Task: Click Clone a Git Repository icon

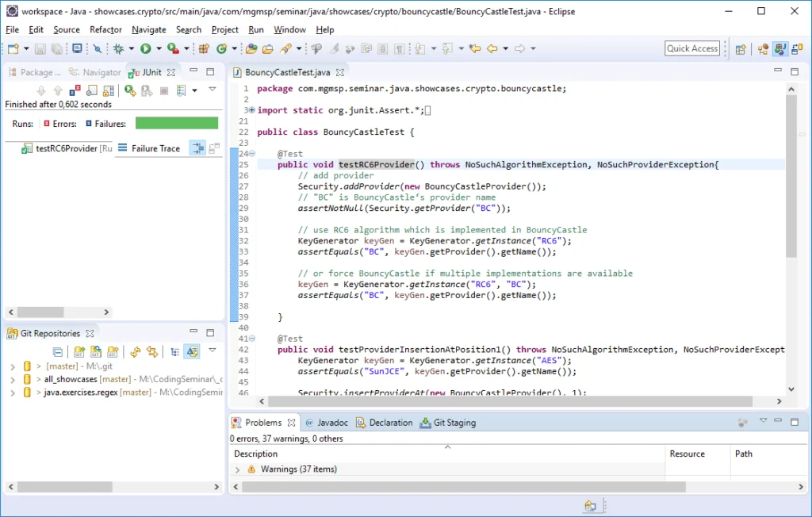Action: pyautogui.click(x=95, y=351)
